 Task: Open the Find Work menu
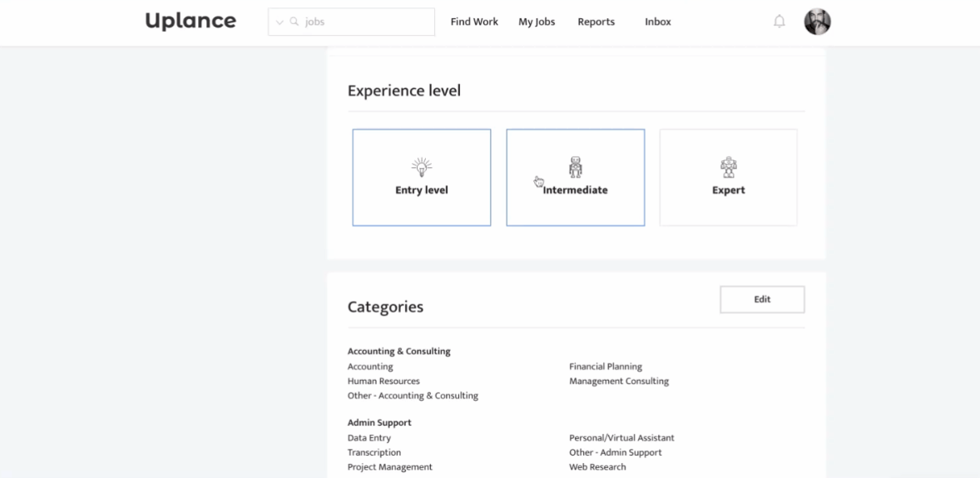click(x=474, y=22)
